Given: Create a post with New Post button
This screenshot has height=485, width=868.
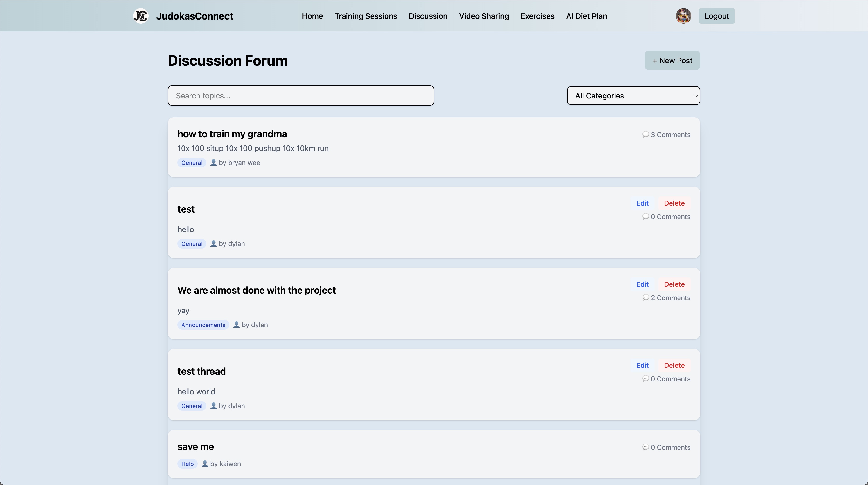Looking at the screenshot, I should tap(672, 61).
